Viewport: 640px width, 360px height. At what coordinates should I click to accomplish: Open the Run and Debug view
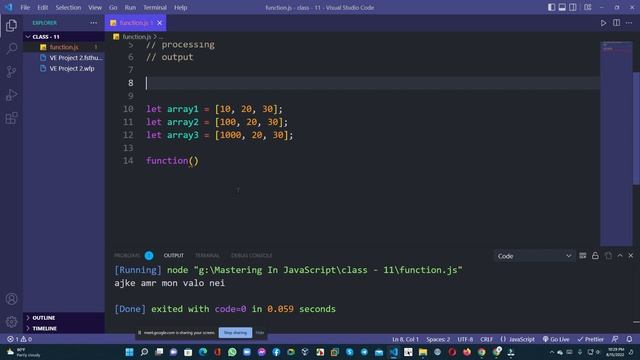(11, 95)
